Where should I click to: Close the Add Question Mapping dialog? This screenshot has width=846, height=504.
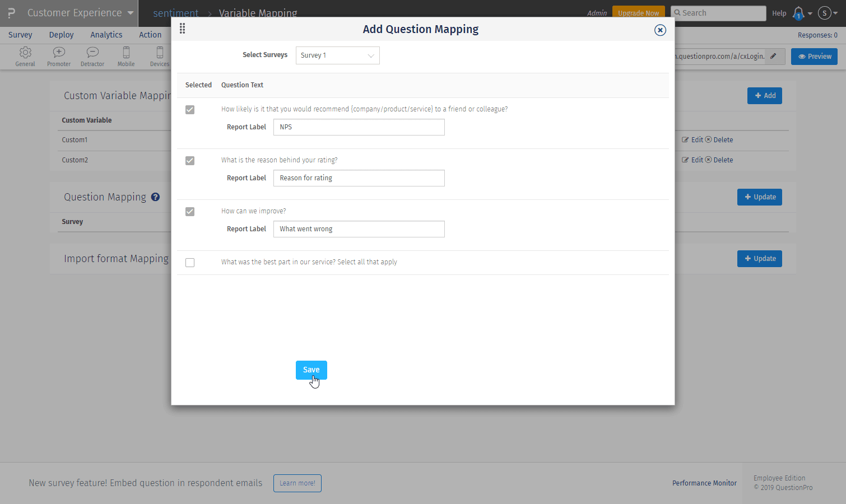click(660, 30)
